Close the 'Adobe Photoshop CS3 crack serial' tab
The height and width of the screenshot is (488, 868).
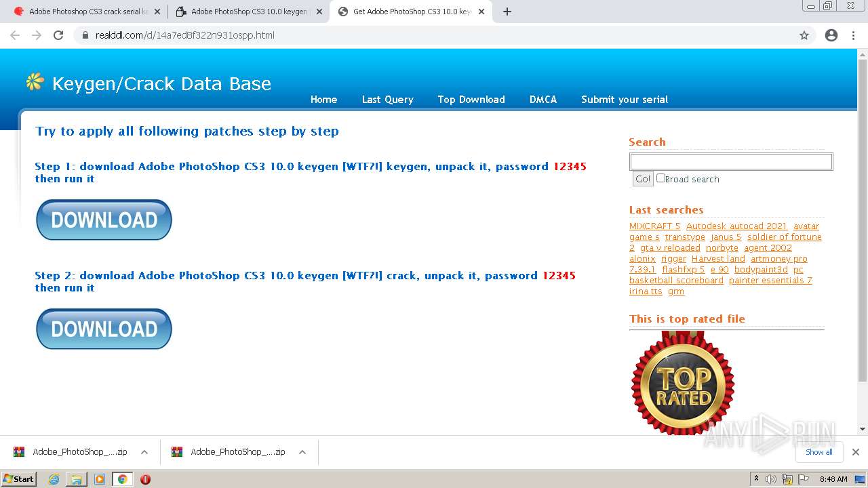[157, 12]
